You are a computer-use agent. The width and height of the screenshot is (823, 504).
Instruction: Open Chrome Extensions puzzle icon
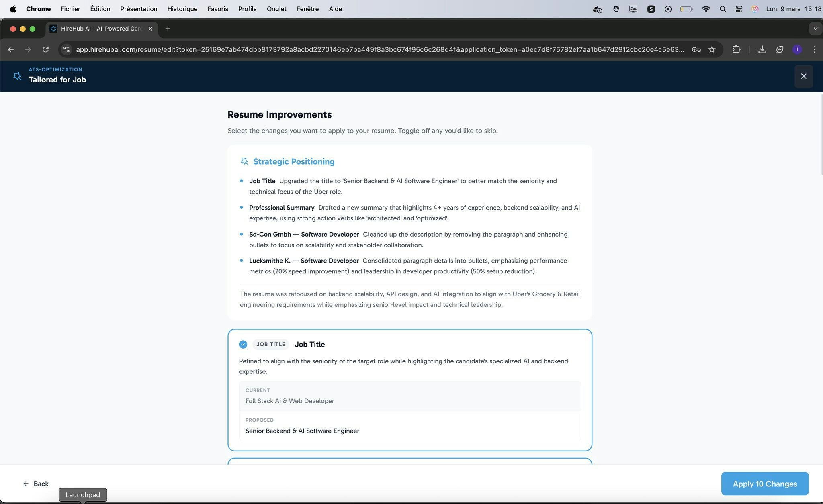click(736, 49)
